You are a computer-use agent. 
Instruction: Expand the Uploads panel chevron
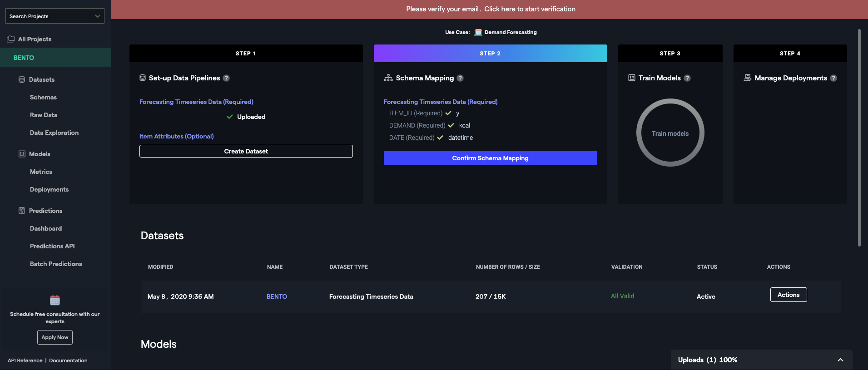click(x=840, y=360)
